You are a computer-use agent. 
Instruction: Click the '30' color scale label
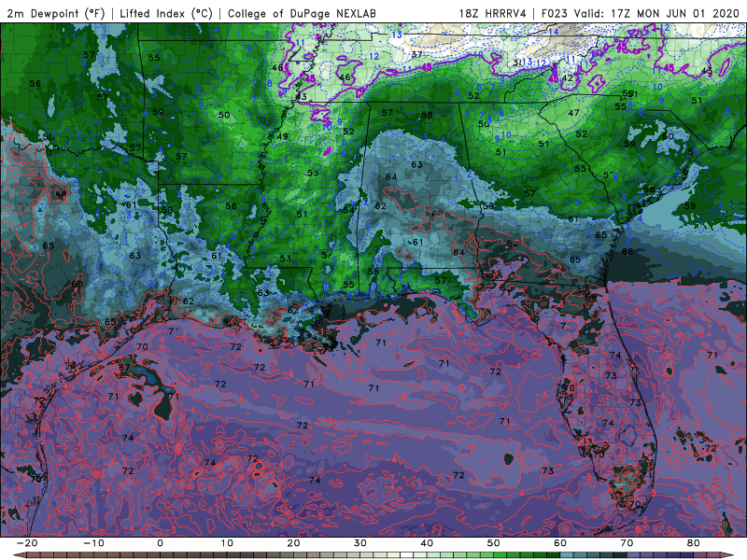click(x=360, y=543)
